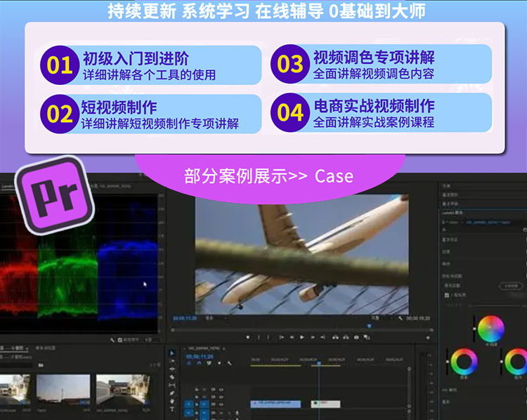527x420 pixels.
Task: Select the Hand tool
Action: (x=171, y=401)
